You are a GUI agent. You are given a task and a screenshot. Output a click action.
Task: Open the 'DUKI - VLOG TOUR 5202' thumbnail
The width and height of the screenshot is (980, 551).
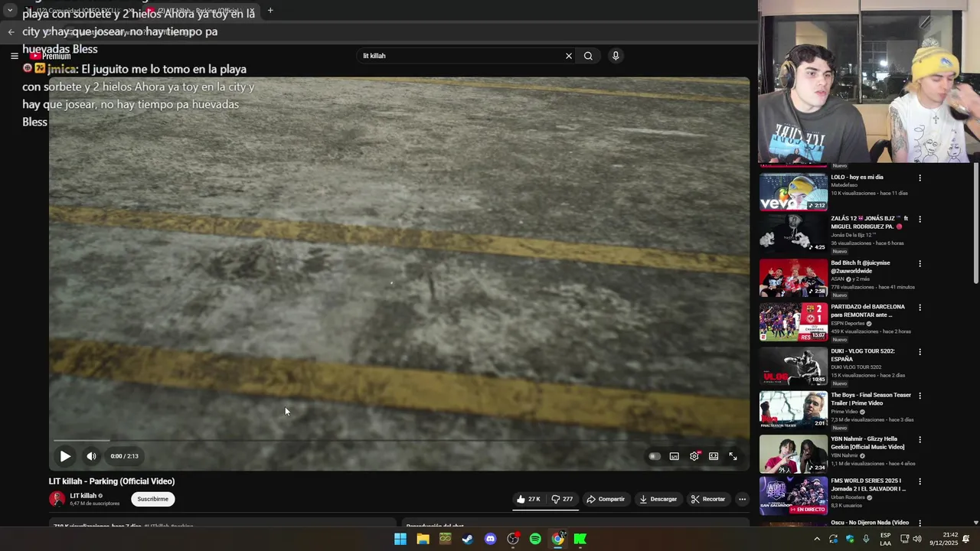point(793,366)
